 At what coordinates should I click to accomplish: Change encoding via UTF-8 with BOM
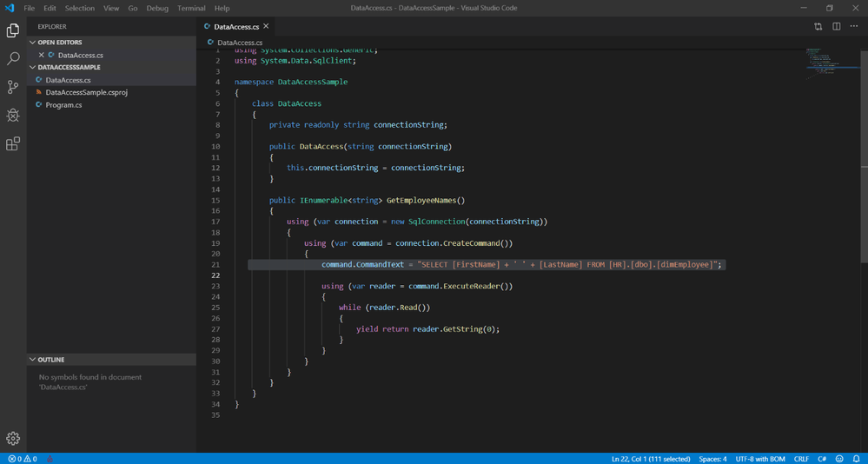click(x=760, y=459)
